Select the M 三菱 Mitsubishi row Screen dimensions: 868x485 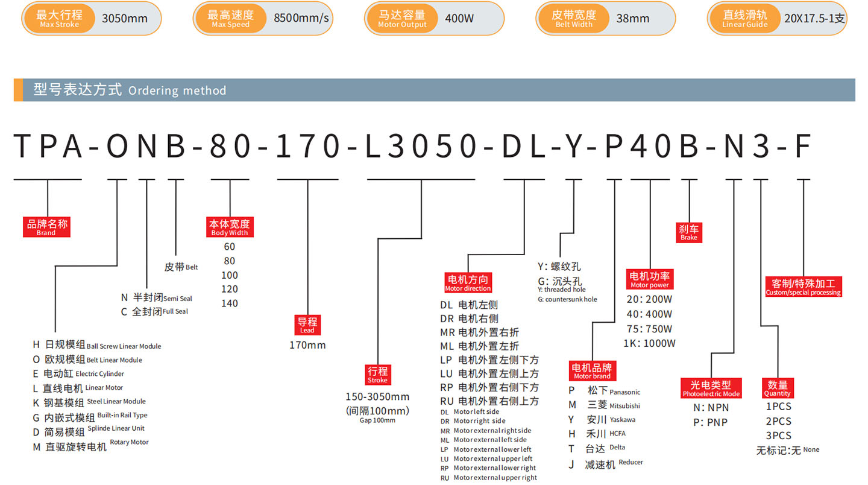click(x=605, y=405)
